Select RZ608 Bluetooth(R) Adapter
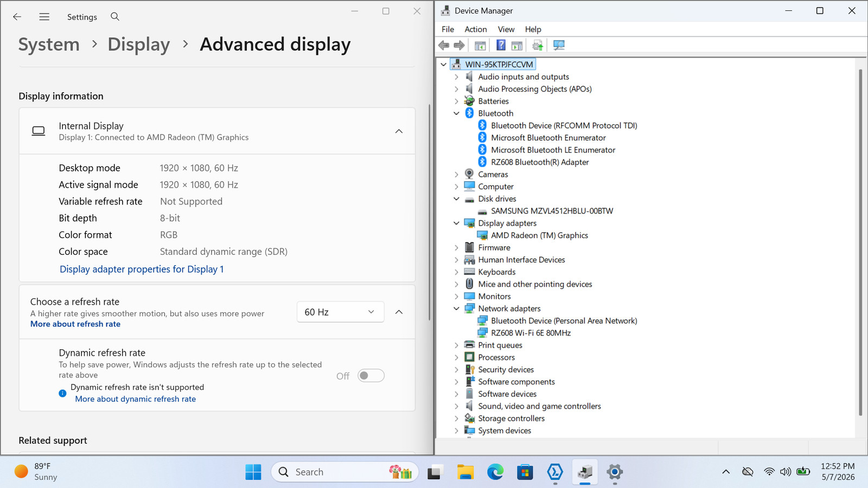 coord(540,162)
